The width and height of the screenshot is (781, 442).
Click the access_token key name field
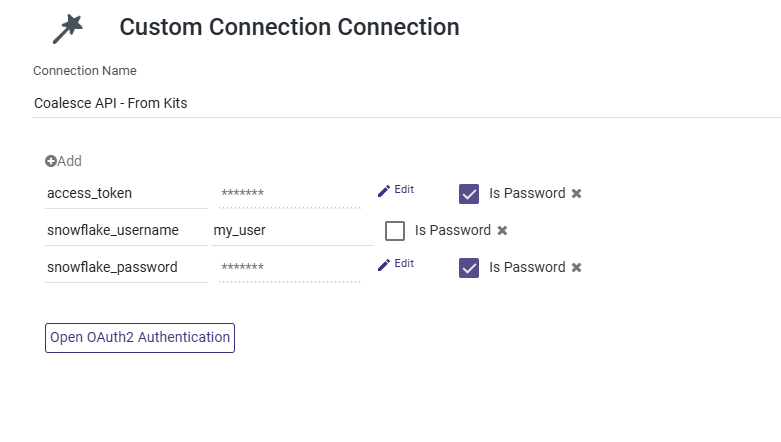(125, 193)
